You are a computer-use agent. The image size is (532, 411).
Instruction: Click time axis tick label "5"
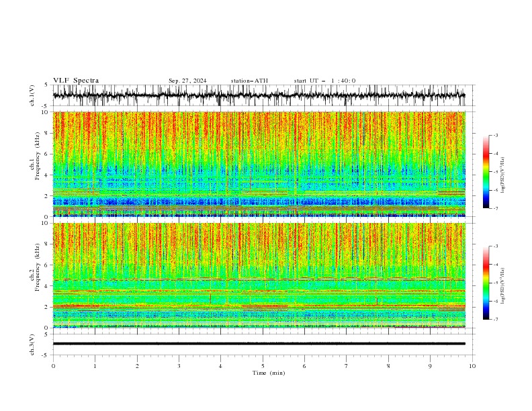[263, 366]
